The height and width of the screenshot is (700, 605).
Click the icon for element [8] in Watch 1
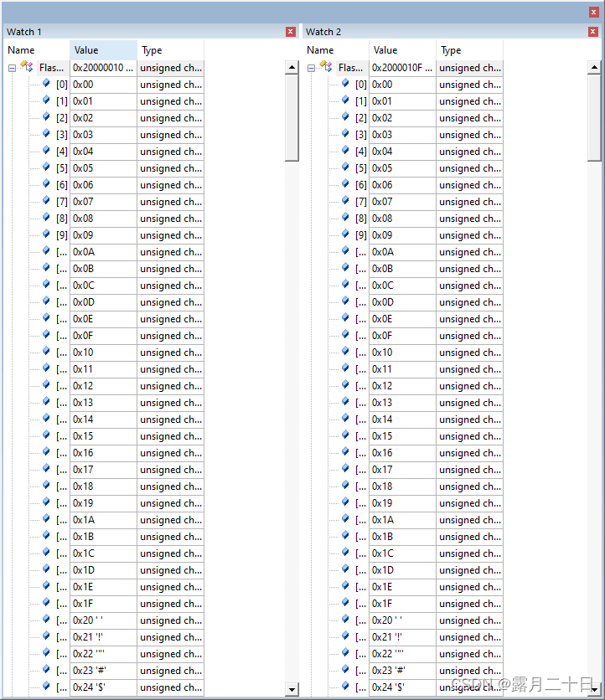point(46,218)
